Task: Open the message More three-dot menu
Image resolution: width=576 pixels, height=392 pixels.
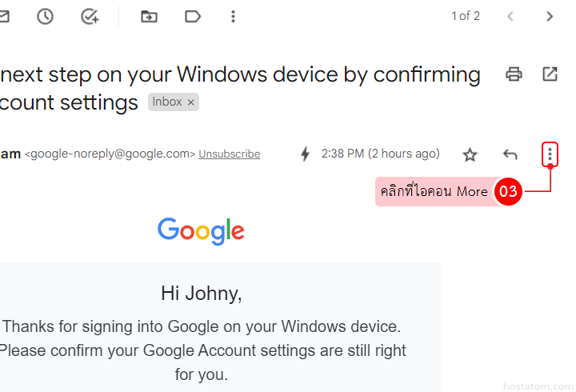Action: [x=550, y=154]
